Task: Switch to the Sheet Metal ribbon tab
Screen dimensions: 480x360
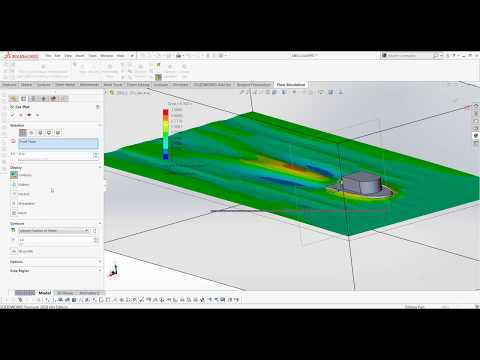Action: (x=65, y=85)
